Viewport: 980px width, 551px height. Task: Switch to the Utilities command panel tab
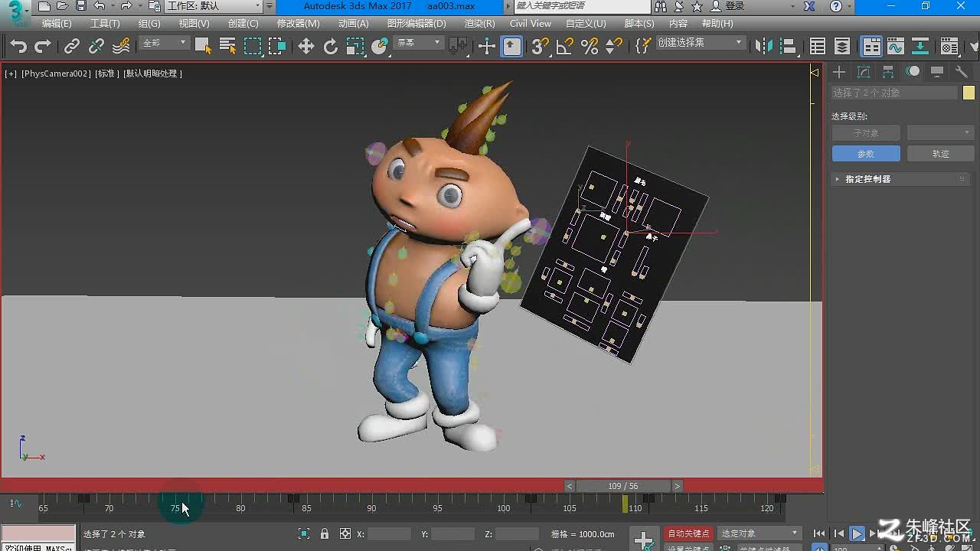962,72
